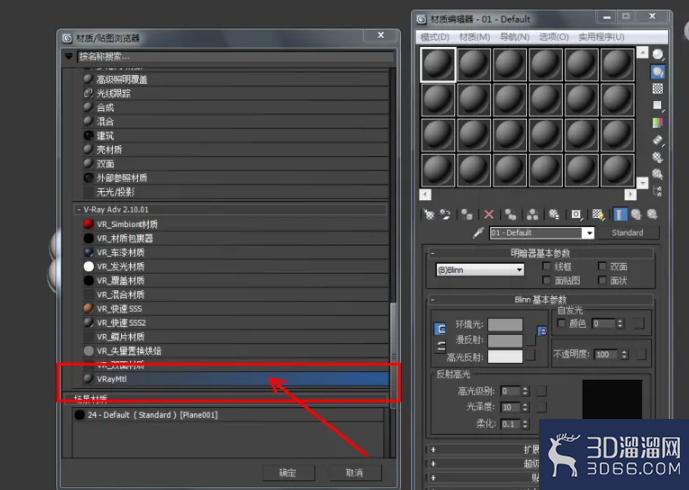Enable the 双面 checkbox
Image resolution: width=689 pixels, height=490 pixels.
(602, 266)
